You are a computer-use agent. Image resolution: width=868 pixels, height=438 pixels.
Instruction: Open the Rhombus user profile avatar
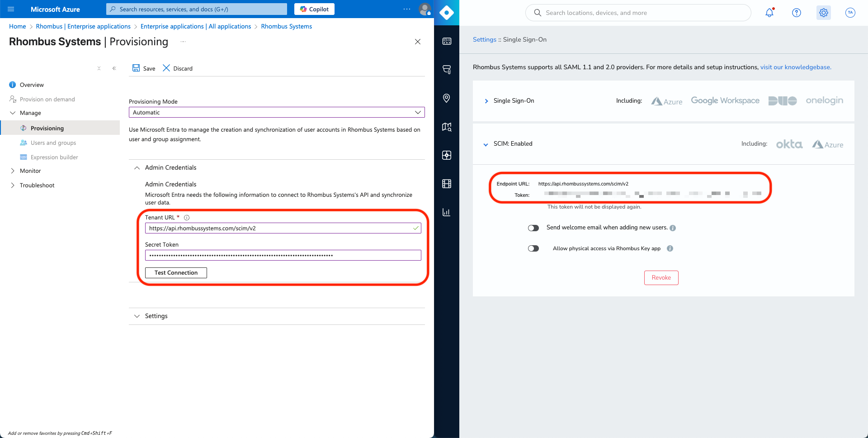click(x=850, y=13)
